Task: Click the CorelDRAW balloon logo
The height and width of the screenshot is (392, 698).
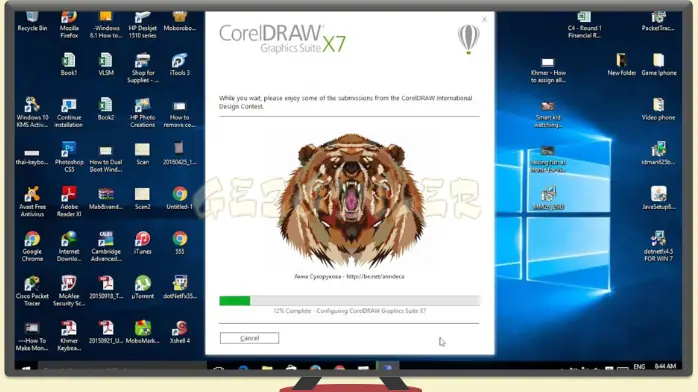Action: (468, 39)
